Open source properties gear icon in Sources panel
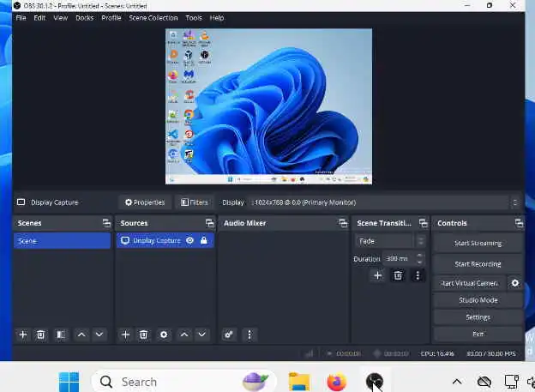The image size is (535, 392). pos(164,335)
